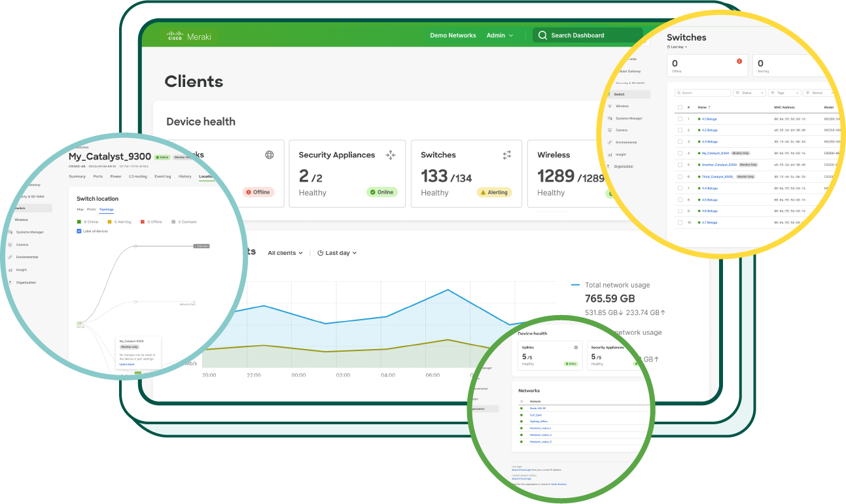The image size is (846, 504).
Task: Click the Systems Manager icon in My_Catalyst_9300 sidebar
Action: [x=10, y=232]
